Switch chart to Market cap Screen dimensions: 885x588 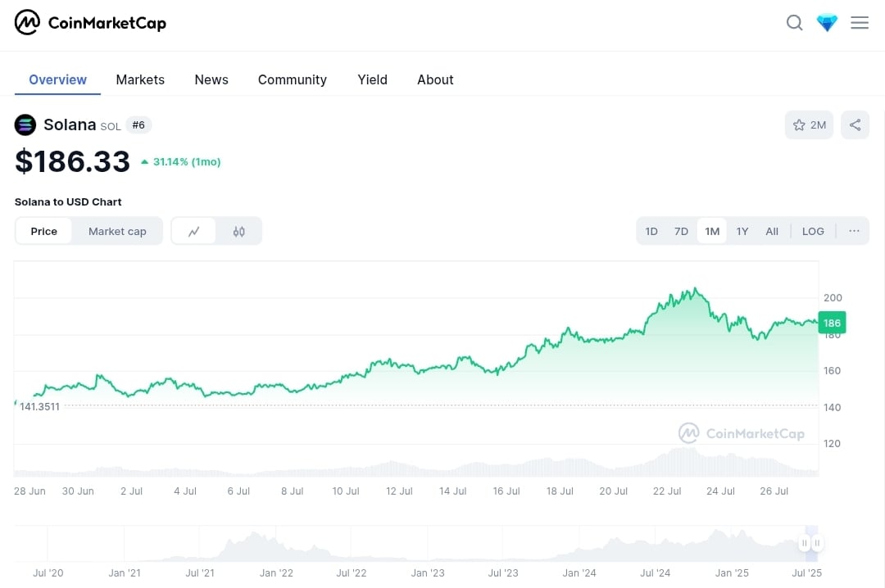[x=117, y=232]
